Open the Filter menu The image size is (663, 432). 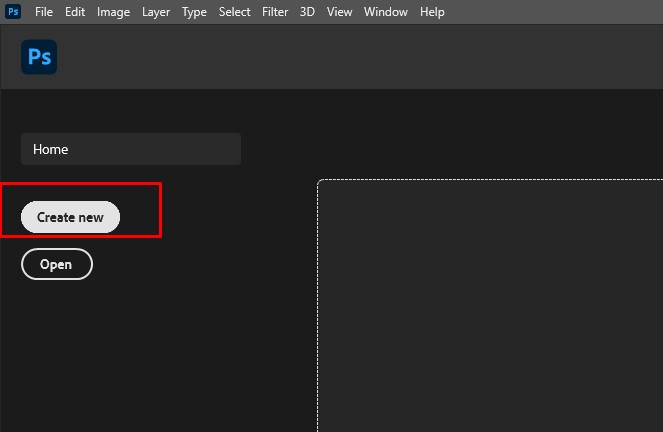pyautogui.click(x=275, y=12)
